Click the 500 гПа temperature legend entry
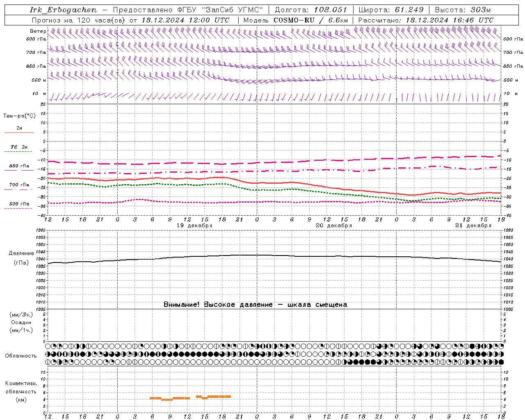Image resolution: width=525 pixels, height=420 pixels. pos(19,204)
